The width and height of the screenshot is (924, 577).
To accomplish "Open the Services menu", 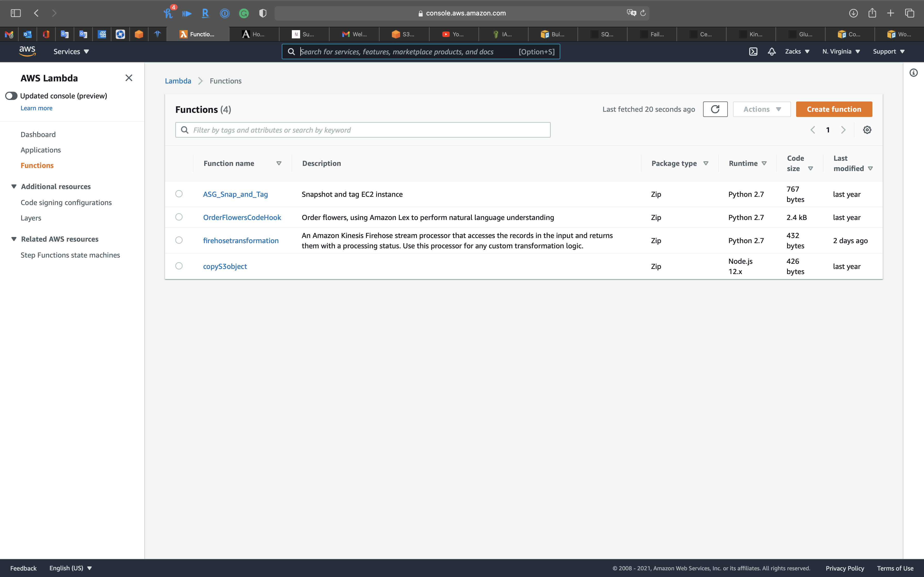I will (71, 52).
